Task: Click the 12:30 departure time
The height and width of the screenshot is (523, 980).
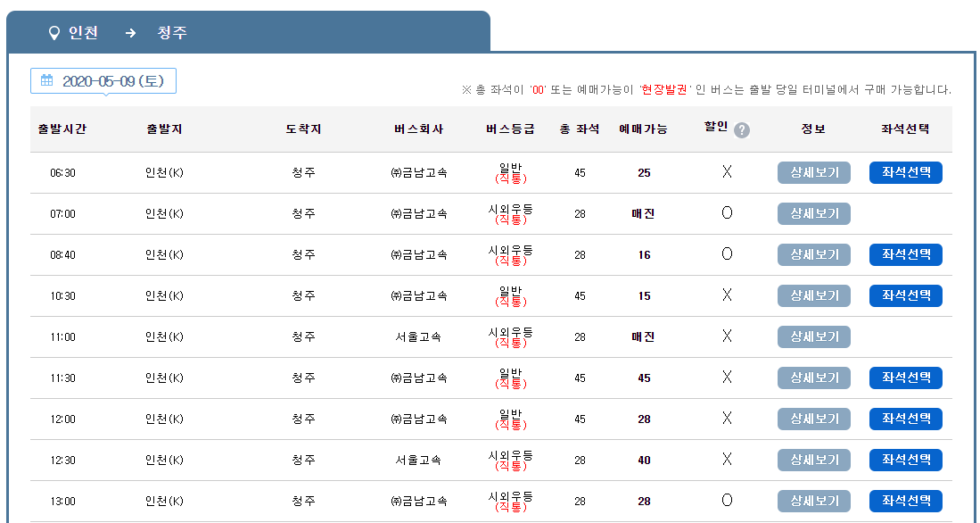Action: tap(62, 461)
